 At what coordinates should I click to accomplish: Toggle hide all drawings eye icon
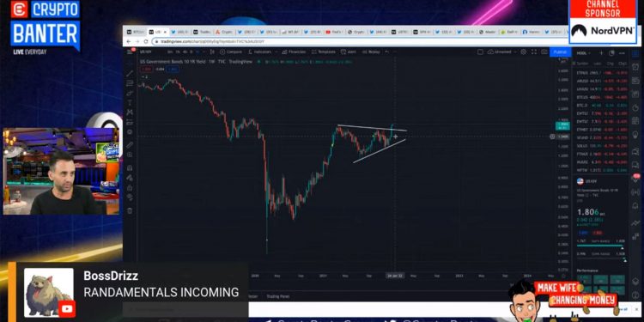pyautogui.click(x=130, y=197)
